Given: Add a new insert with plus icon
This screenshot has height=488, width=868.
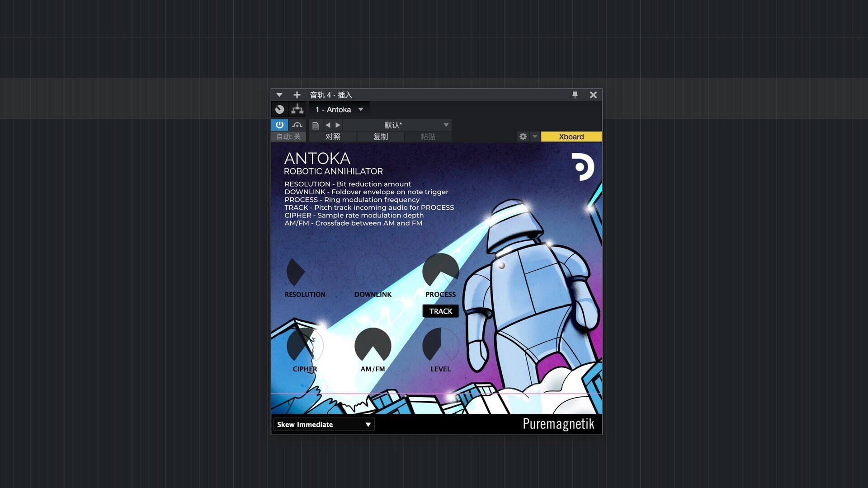Looking at the screenshot, I should pos(297,95).
